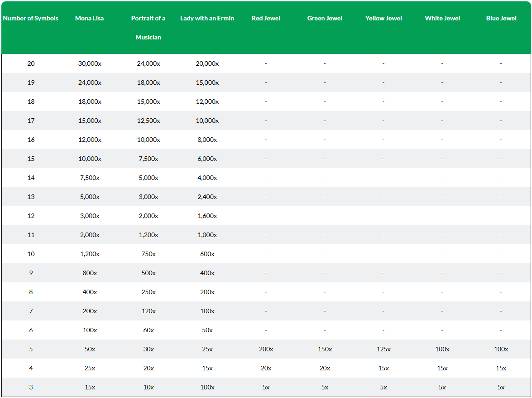Select the "White Jewel" column header
532x398 pixels.
click(x=442, y=18)
